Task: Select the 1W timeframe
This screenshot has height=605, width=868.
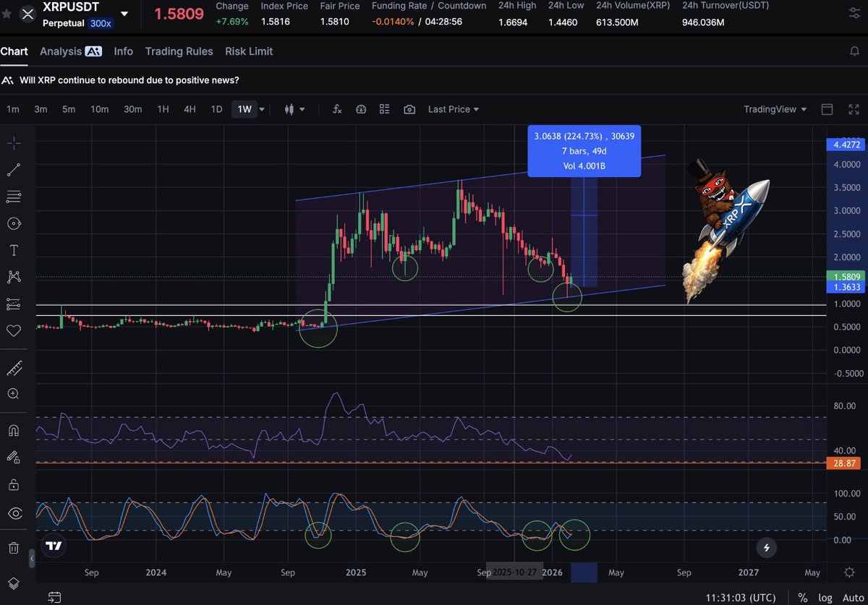Action: coord(244,109)
